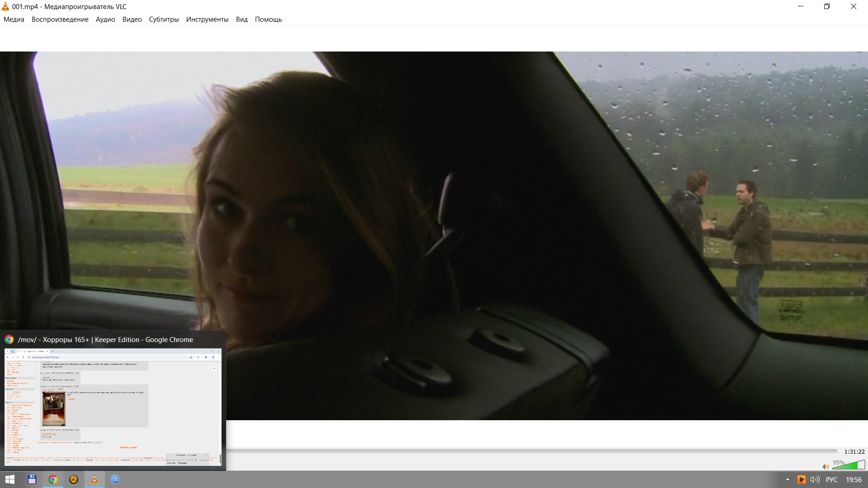Open the Видео menu
The image size is (868, 488).
tap(132, 19)
